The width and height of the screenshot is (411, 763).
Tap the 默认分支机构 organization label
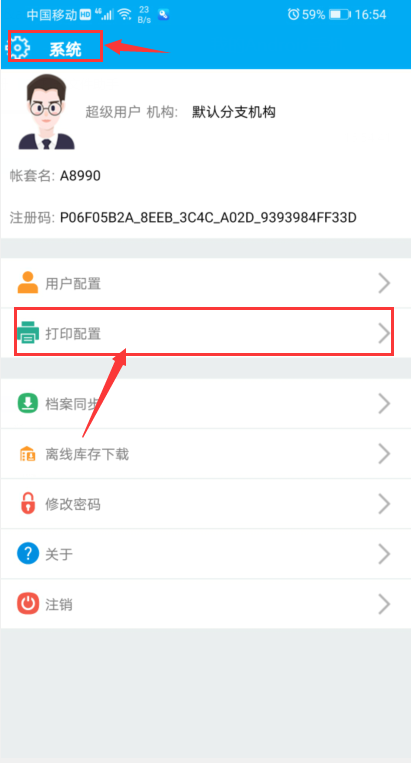coord(234,112)
